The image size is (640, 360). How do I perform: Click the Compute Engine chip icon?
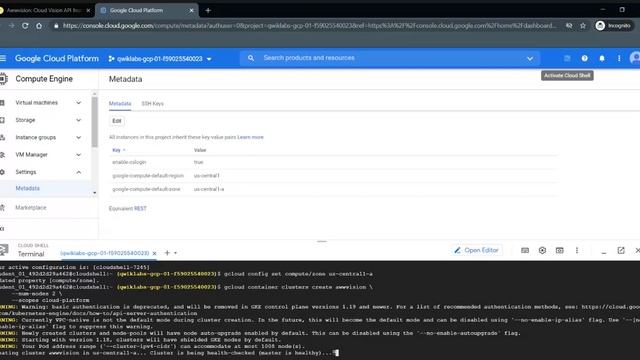pos(3,79)
